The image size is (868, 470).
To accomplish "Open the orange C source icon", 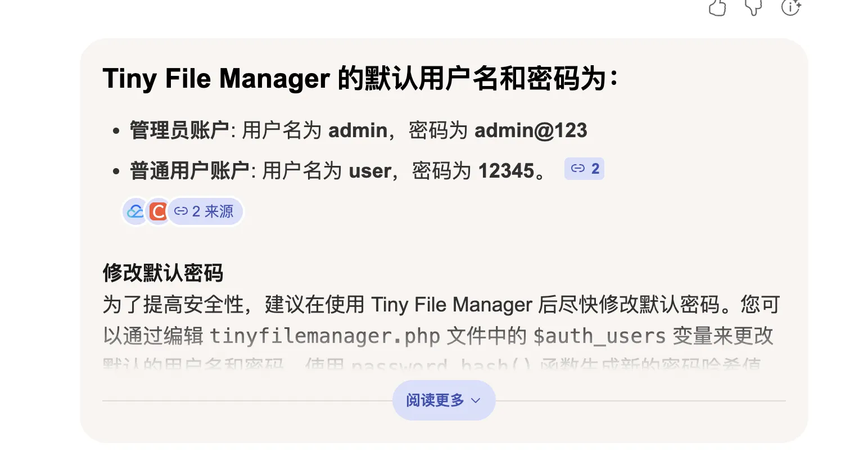I will [x=158, y=211].
